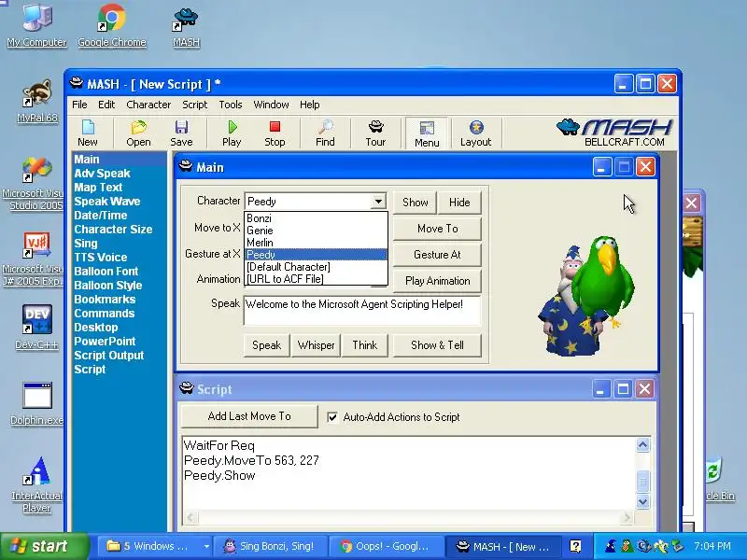
Task: Stop playback with the red Stop icon
Action: click(x=275, y=133)
